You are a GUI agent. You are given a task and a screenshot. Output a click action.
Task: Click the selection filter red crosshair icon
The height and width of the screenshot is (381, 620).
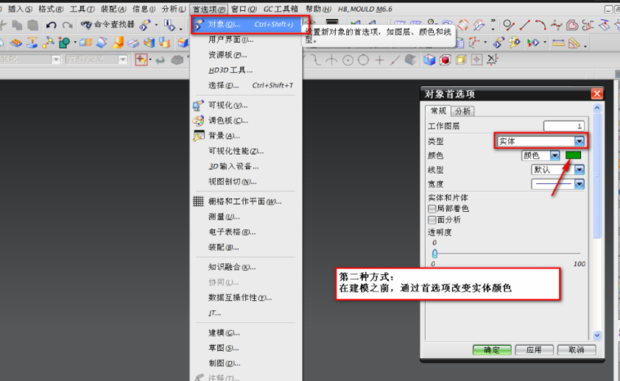[x=141, y=60]
